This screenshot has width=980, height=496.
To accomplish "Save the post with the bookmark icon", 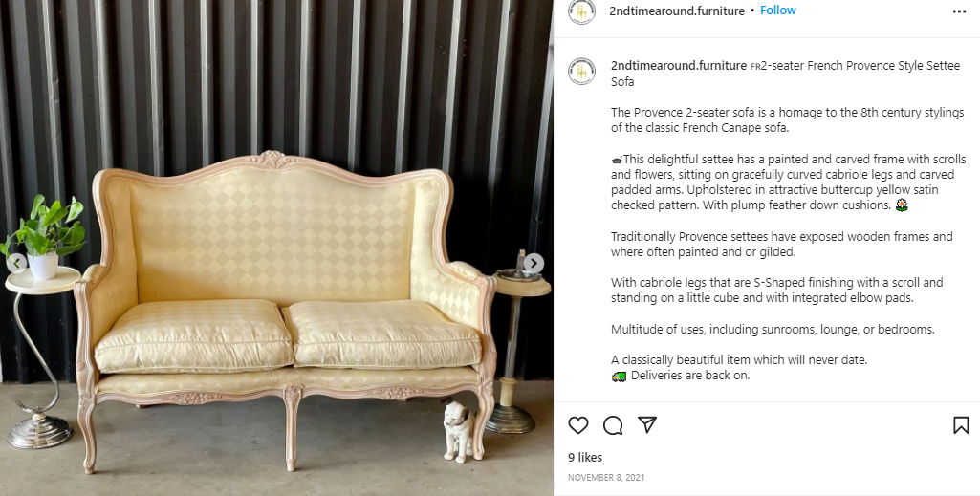I will (961, 425).
